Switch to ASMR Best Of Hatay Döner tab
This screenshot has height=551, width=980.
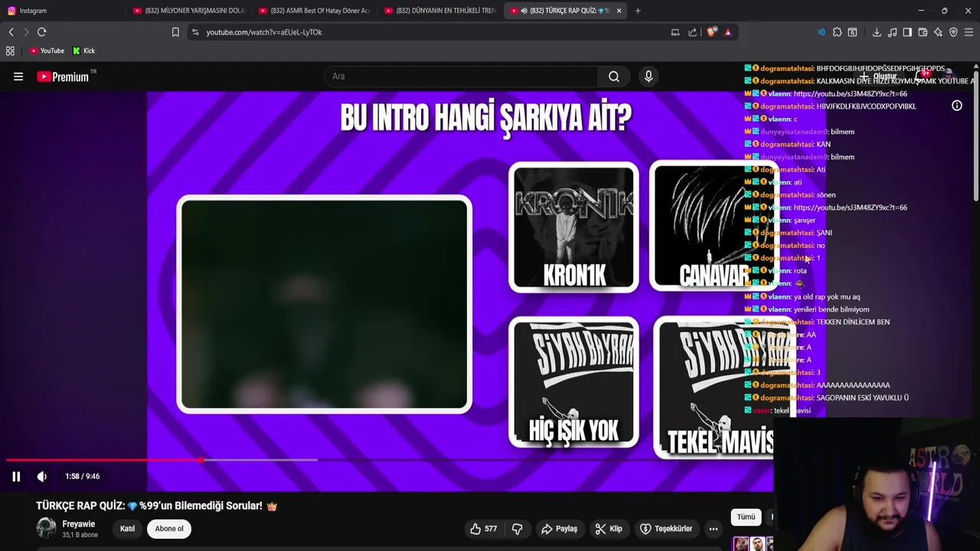click(x=315, y=11)
